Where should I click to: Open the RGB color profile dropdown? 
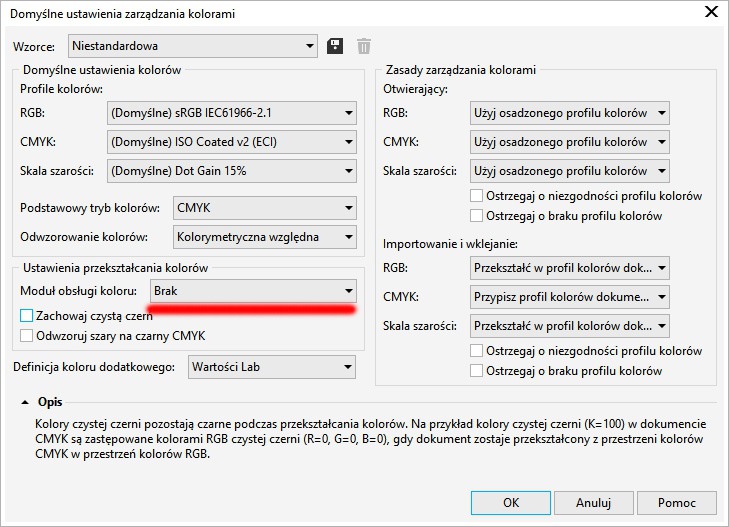click(231, 113)
